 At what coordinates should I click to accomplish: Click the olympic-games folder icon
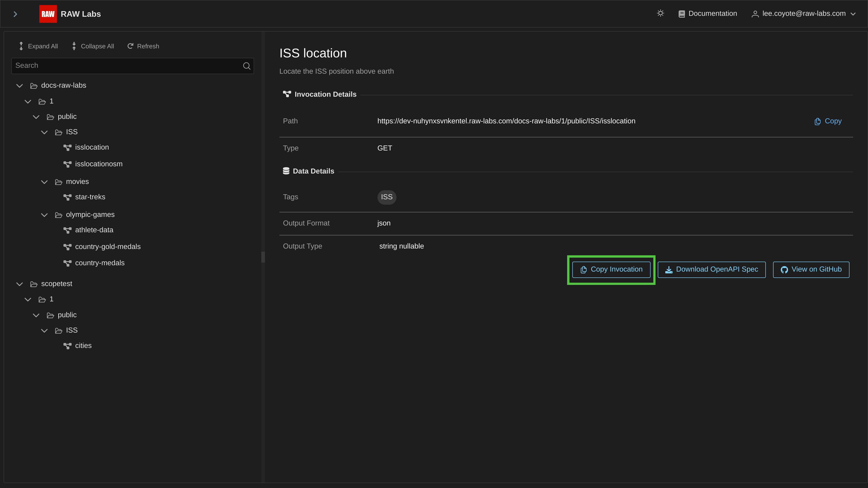coord(59,215)
